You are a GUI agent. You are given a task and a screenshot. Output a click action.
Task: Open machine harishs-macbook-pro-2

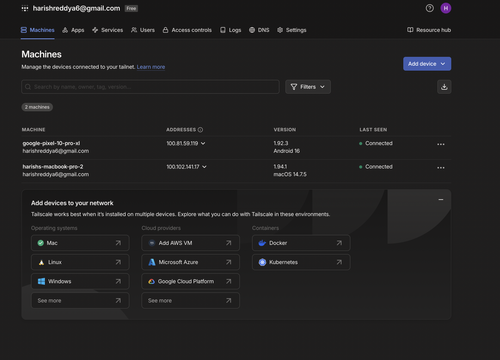point(53,167)
